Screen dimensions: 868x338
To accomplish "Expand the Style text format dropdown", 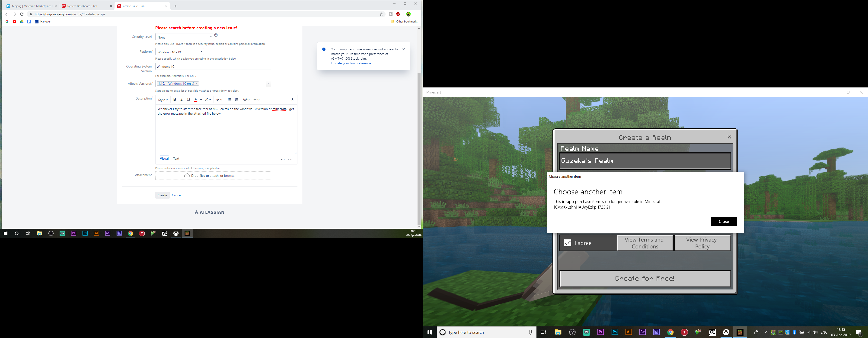I will pos(163,100).
